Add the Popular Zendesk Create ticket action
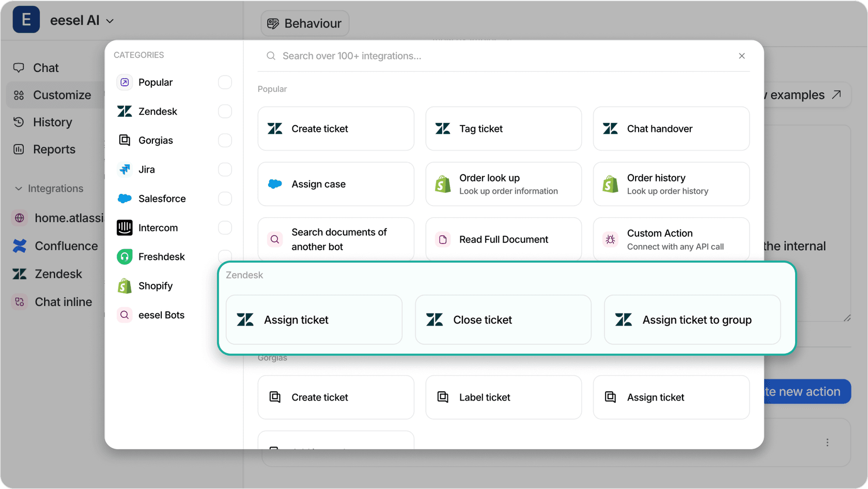Image resolution: width=868 pixels, height=489 pixels. point(336,129)
